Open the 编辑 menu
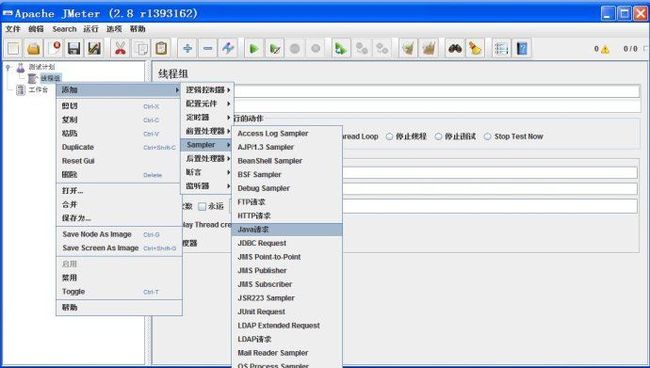Image resolution: width=650 pixels, height=368 pixels. (36, 29)
